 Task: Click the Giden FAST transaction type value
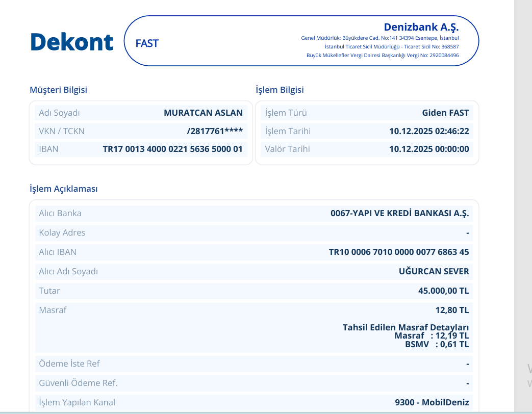445,113
